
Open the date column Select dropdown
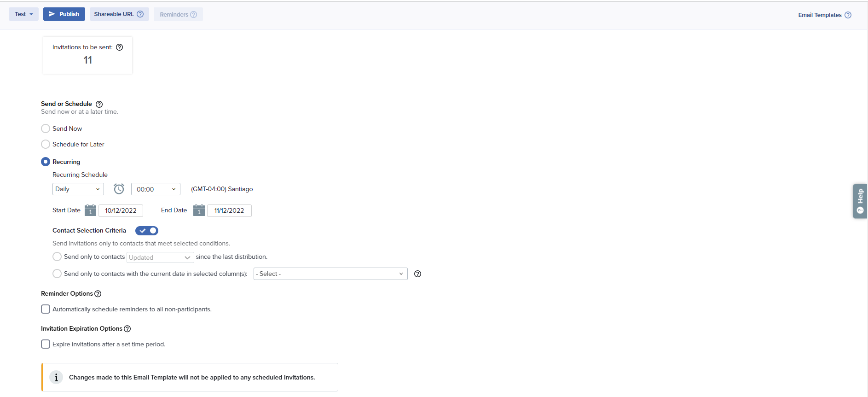pos(330,274)
